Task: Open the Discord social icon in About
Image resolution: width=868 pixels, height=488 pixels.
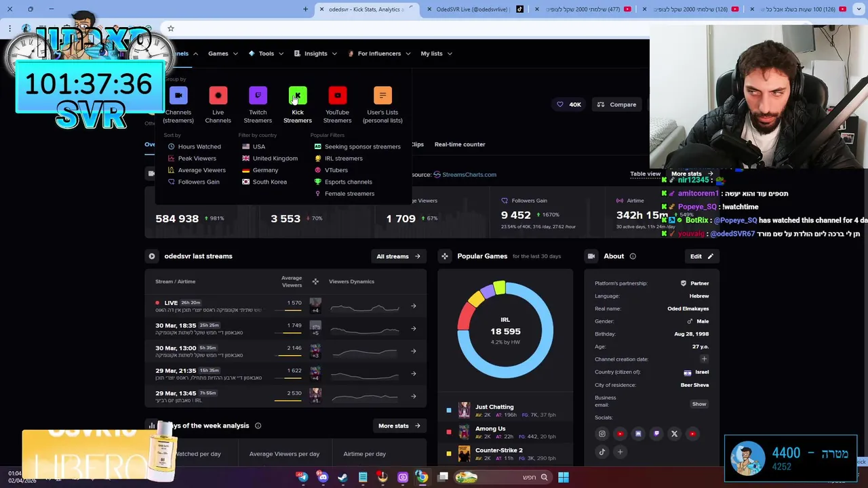Action: (638, 434)
